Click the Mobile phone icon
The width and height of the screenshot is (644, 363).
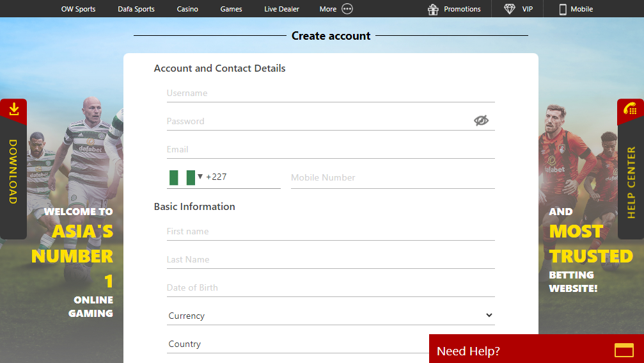pyautogui.click(x=563, y=9)
